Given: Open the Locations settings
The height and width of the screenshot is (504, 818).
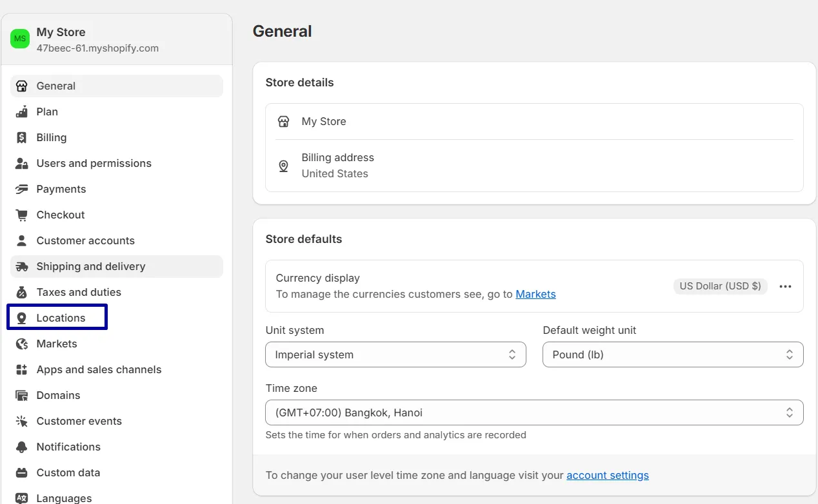Looking at the screenshot, I should point(117,318).
